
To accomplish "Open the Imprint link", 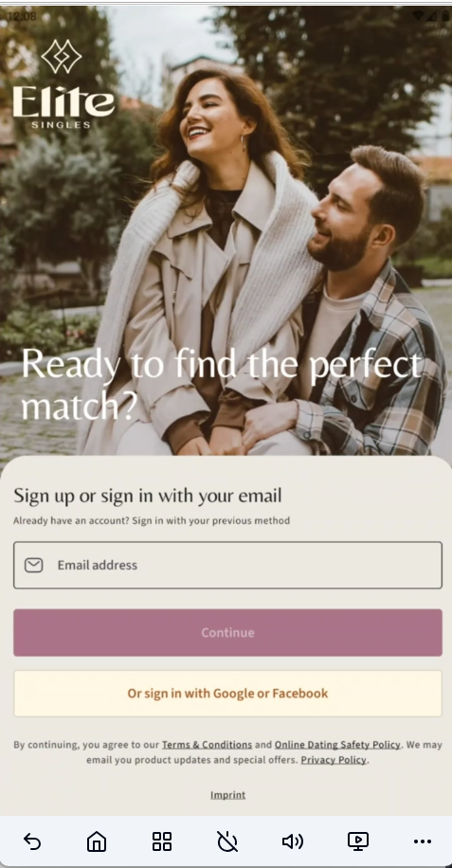I will pos(228,795).
